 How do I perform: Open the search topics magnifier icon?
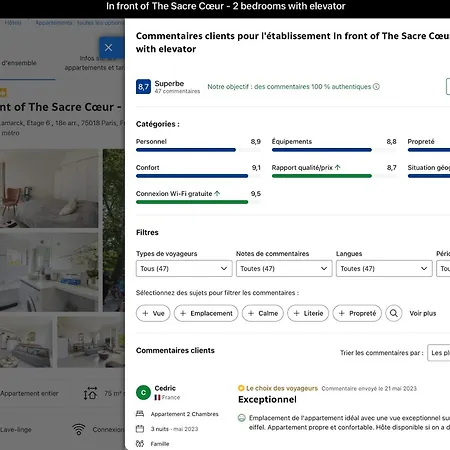click(x=394, y=313)
